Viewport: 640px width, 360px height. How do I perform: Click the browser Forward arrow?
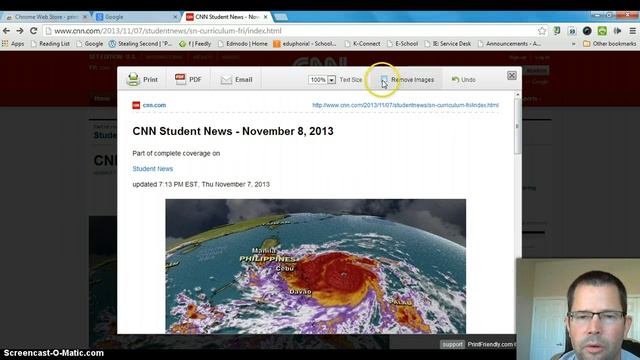tap(20, 31)
